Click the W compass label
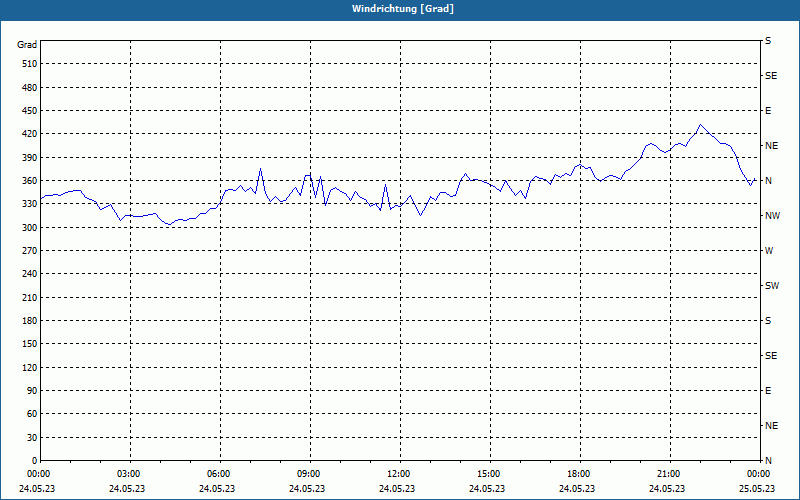 [x=769, y=251]
